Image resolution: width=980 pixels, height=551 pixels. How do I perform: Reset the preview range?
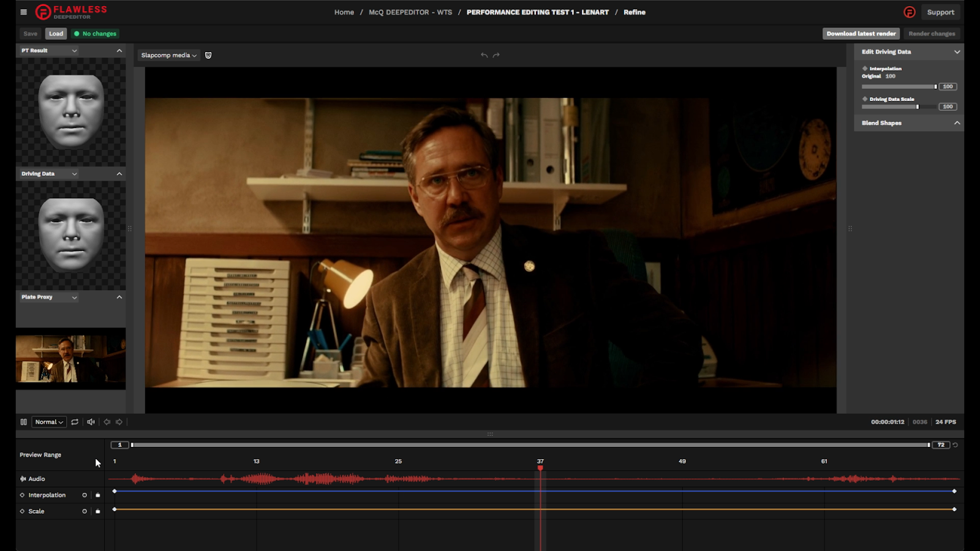955,445
